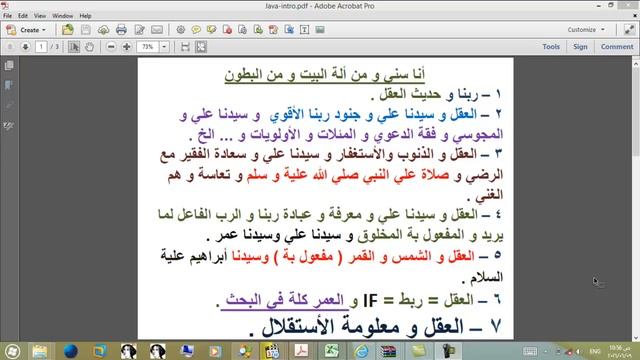Click the vertical scrollbar thumb
640x360 pixels.
[636, 112]
